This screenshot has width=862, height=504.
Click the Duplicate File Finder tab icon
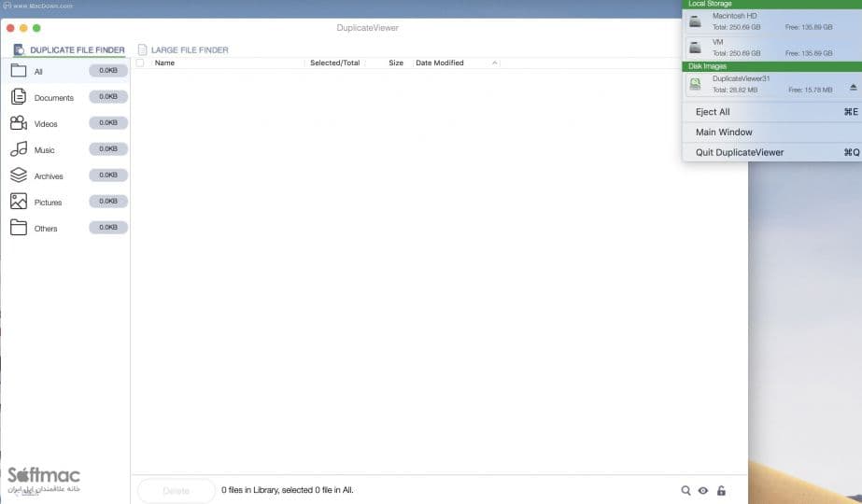[x=19, y=50]
